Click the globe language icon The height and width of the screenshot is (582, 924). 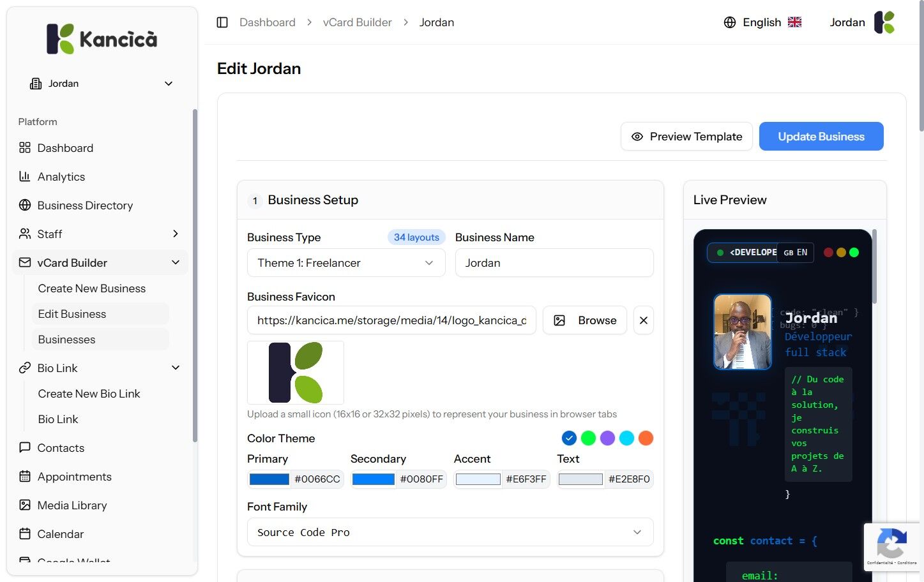pos(730,22)
